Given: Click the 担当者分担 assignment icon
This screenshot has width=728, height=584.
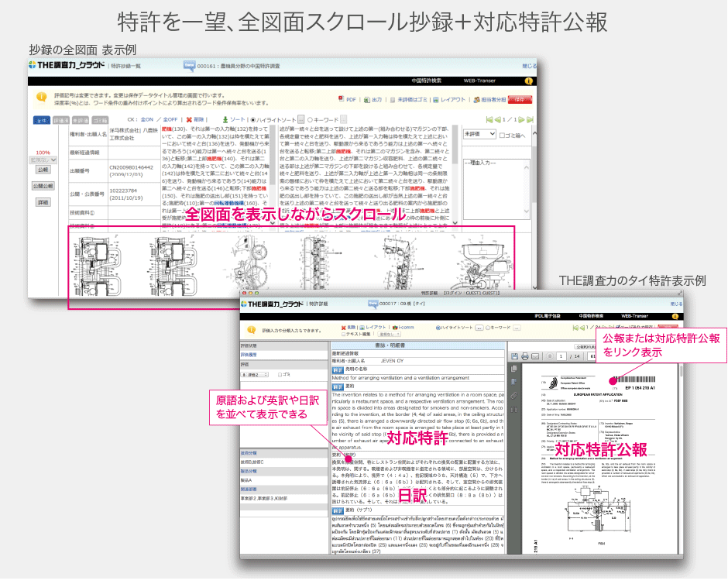Looking at the screenshot, I should click(x=476, y=99).
